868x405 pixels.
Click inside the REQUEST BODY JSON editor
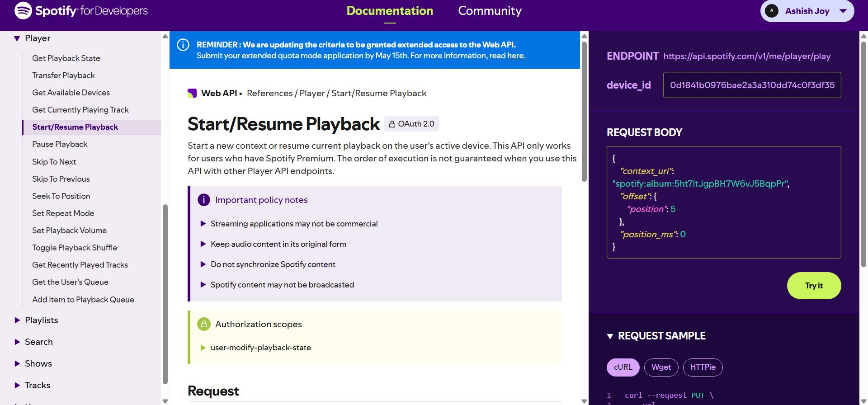[724, 202]
